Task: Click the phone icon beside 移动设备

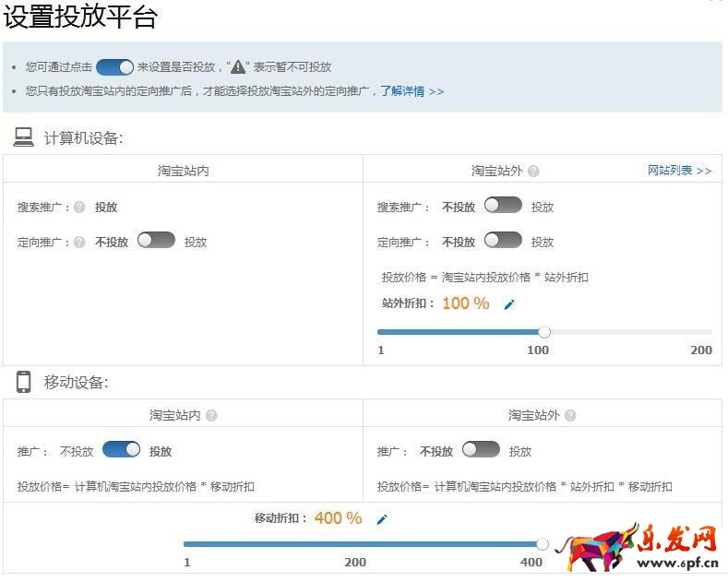Action: (23, 382)
